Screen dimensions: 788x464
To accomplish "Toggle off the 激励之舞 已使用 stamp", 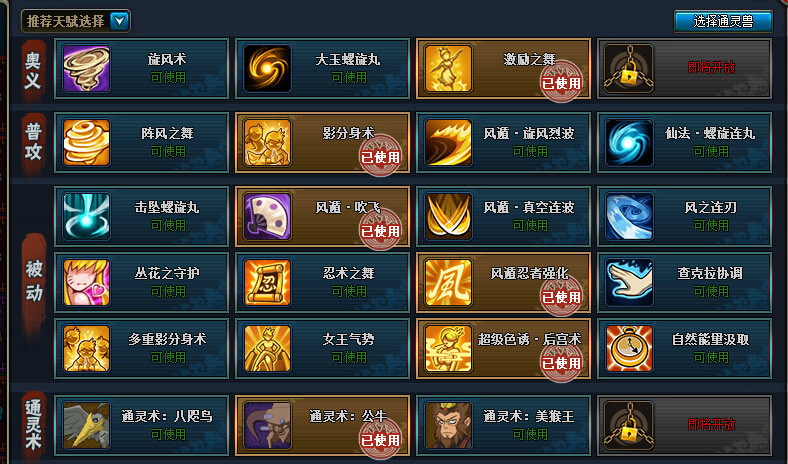I will coord(561,81).
